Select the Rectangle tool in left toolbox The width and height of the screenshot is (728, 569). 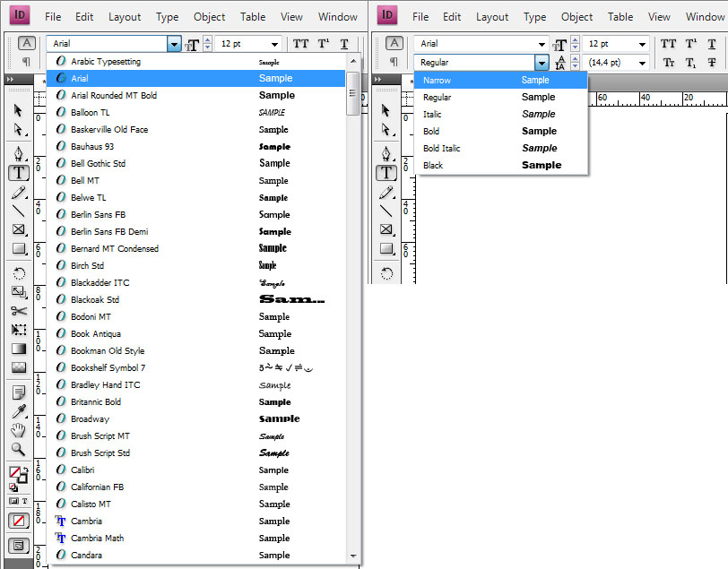point(18,248)
